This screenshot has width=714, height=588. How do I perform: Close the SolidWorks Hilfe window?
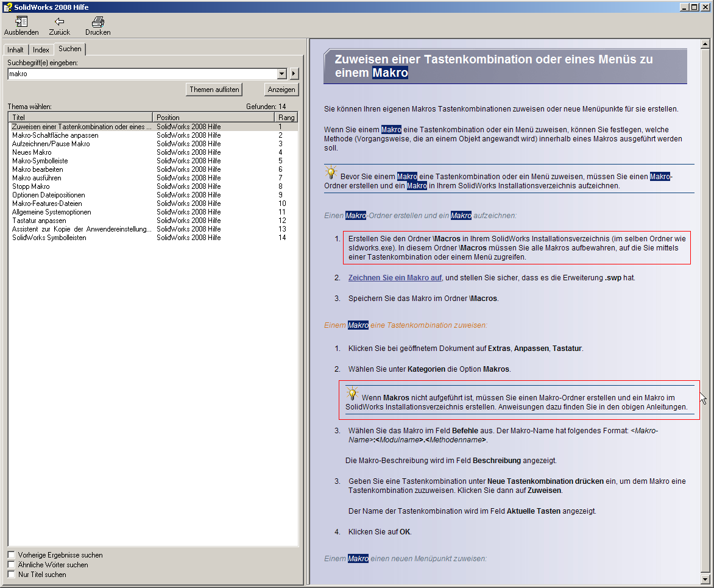[x=705, y=7]
